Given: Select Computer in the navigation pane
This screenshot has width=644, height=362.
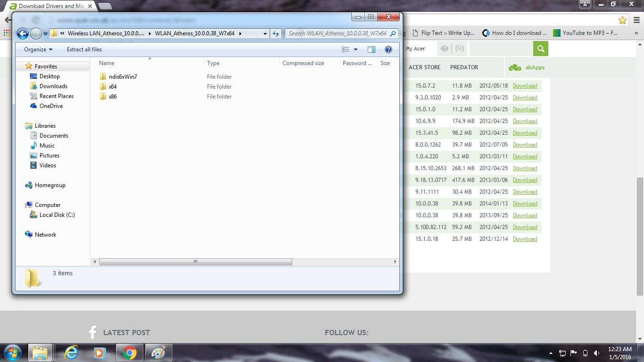Looking at the screenshot, I should tap(48, 205).
